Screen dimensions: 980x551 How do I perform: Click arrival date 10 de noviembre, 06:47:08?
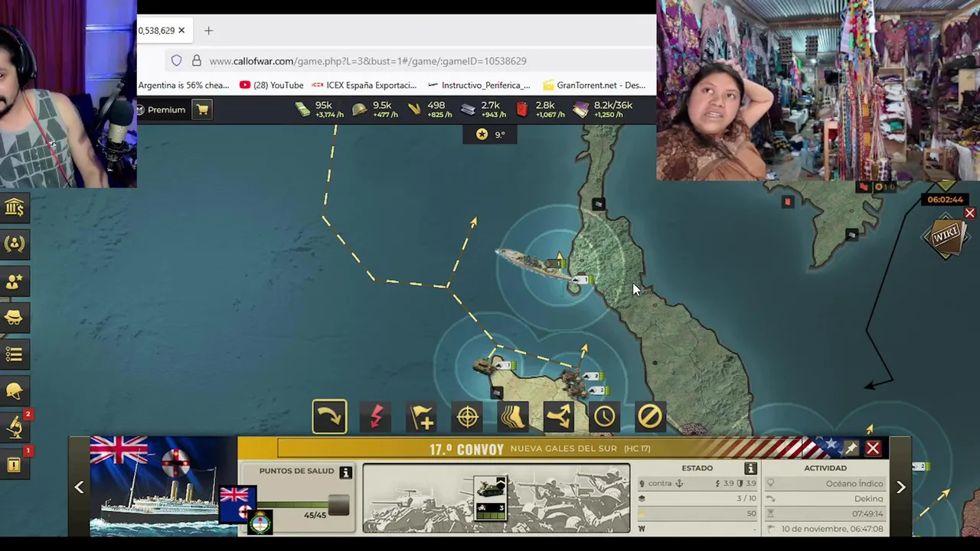[825, 529]
